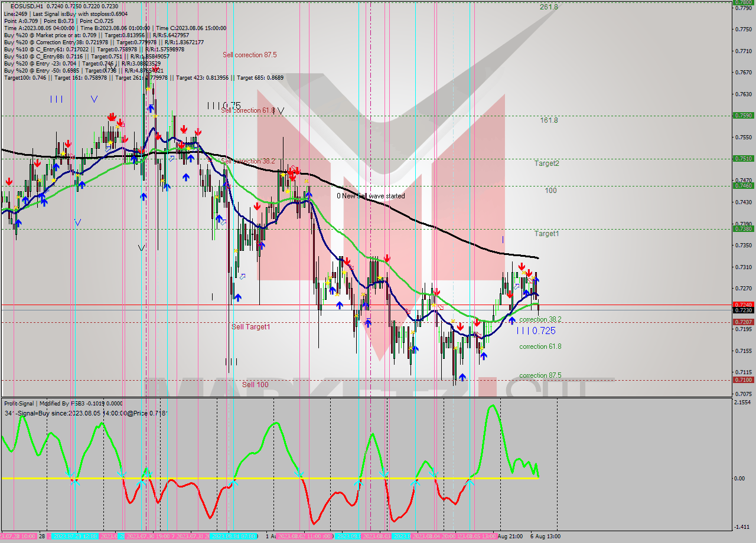
Task: Click the 0.7155 value on price axis
Action: pyautogui.click(x=743, y=351)
